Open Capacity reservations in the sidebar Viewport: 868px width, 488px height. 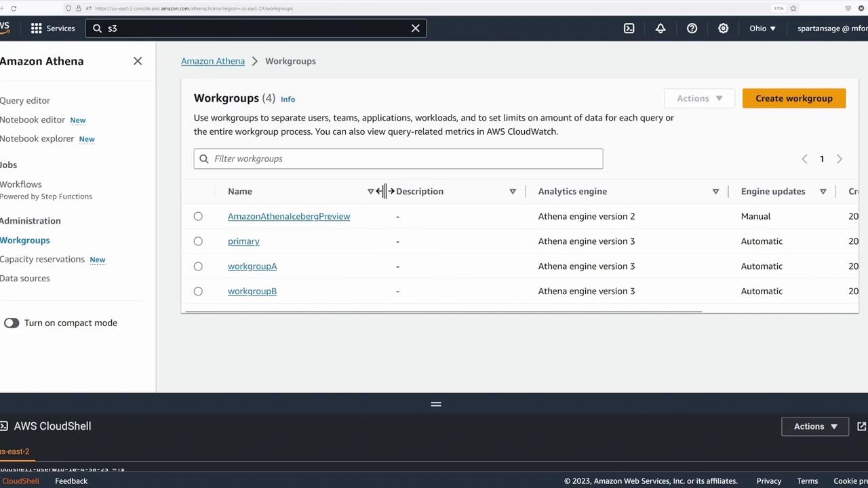[43, 259]
